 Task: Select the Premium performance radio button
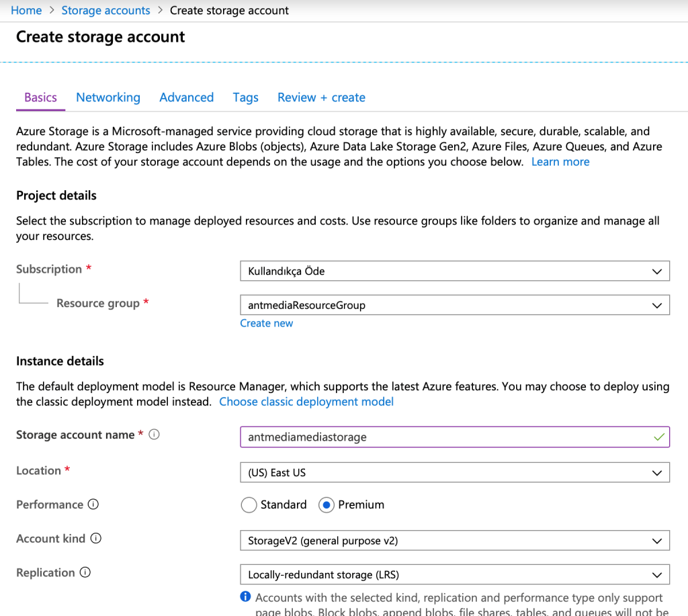coord(327,504)
